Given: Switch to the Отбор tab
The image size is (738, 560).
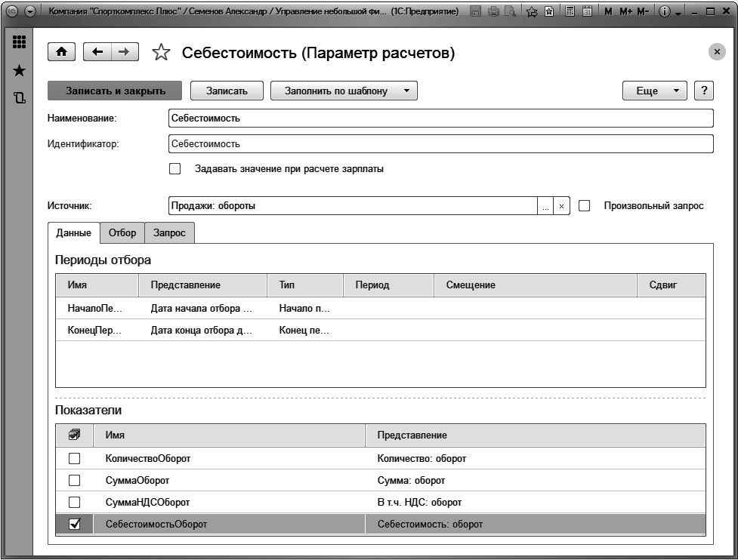Looking at the screenshot, I should (x=122, y=232).
